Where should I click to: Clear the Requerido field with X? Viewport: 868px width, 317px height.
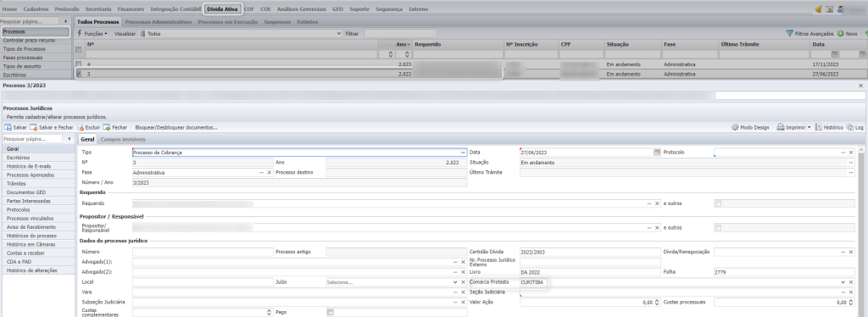pos(657,203)
